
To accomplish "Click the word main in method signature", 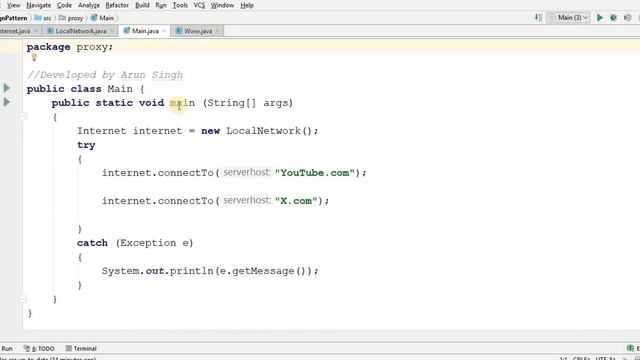I will point(182,103).
